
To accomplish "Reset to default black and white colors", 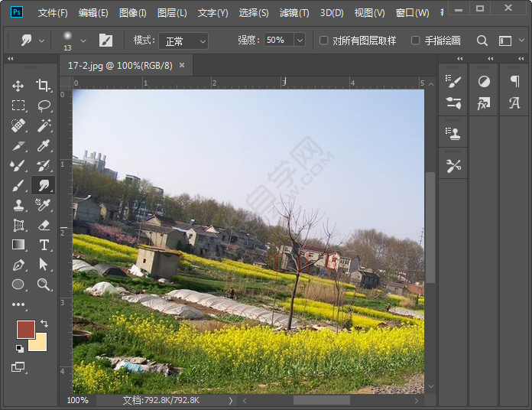I will click(x=20, y=349).
